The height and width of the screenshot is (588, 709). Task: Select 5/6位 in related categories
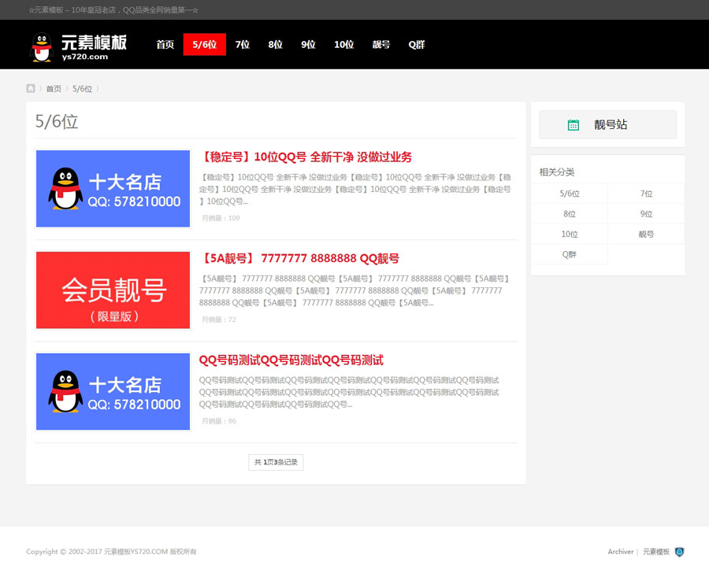570,194
